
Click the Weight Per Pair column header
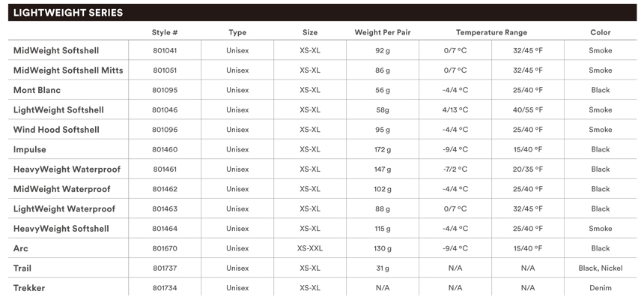click(383, 32)
